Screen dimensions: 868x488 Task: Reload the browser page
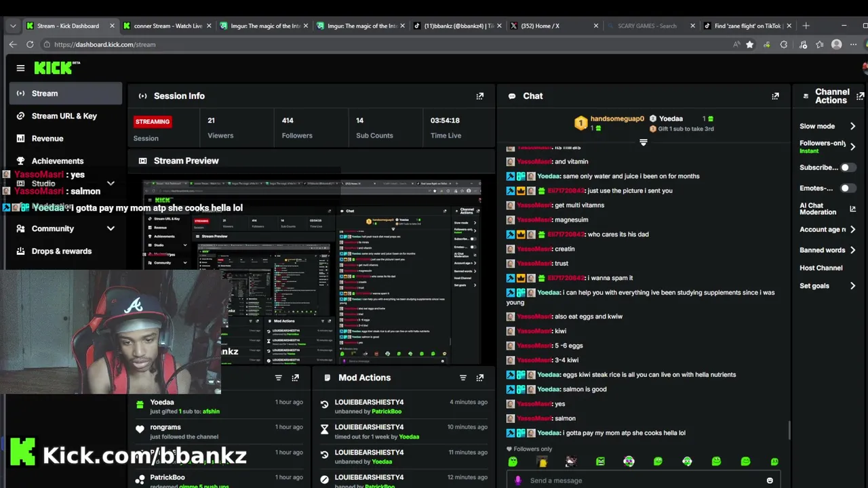(x=30, y=44)
